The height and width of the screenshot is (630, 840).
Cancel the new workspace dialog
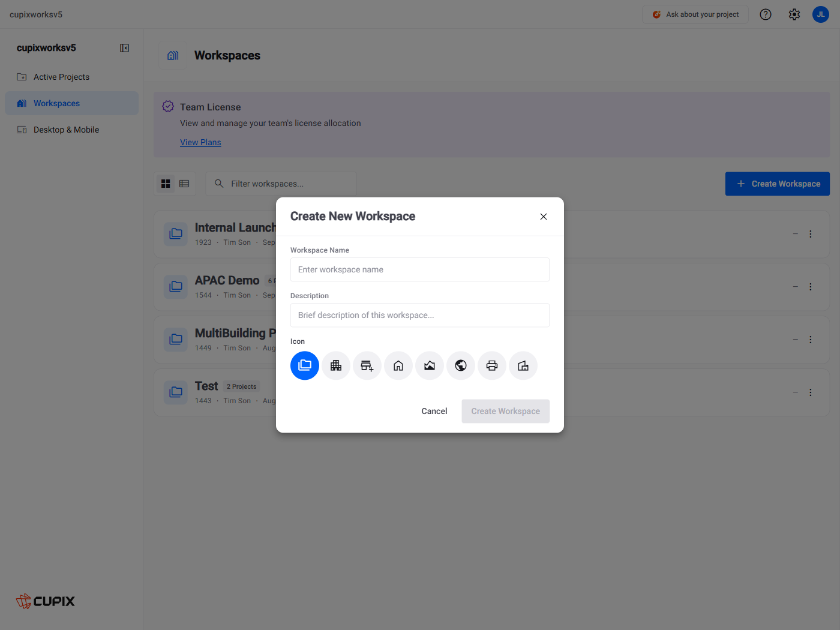434,411
